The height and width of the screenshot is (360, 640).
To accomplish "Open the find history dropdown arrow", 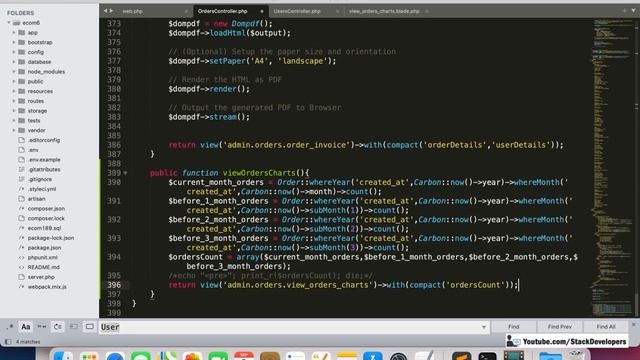I will point(484,327).
